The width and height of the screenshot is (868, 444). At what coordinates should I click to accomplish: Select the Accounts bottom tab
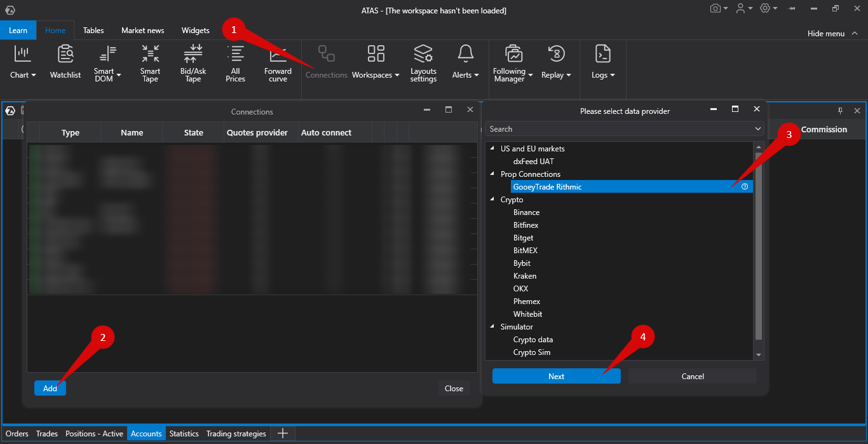coord(146,434)
